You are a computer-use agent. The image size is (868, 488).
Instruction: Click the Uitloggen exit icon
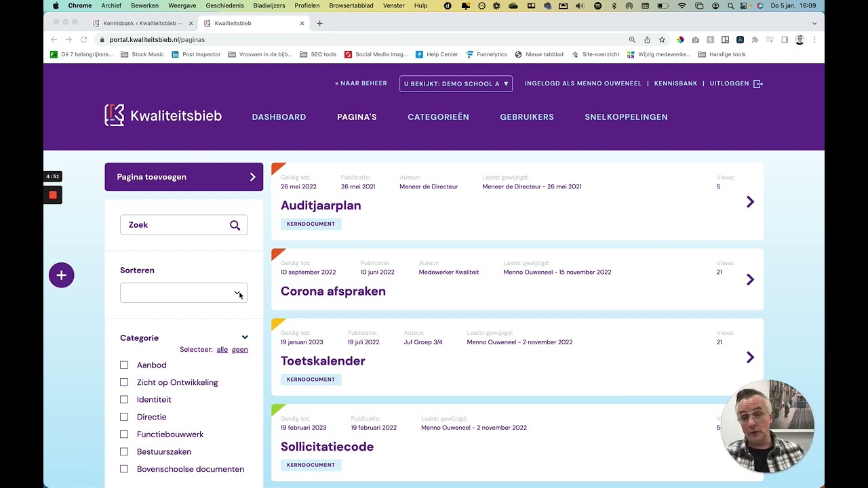(758, 84)
